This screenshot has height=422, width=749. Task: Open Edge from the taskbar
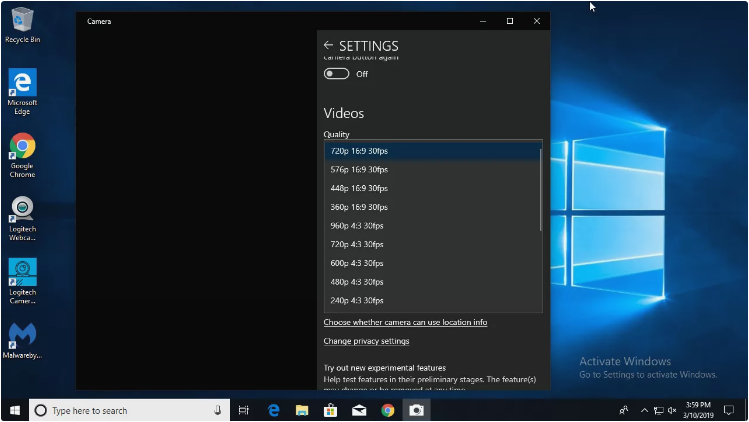(273, 410)
